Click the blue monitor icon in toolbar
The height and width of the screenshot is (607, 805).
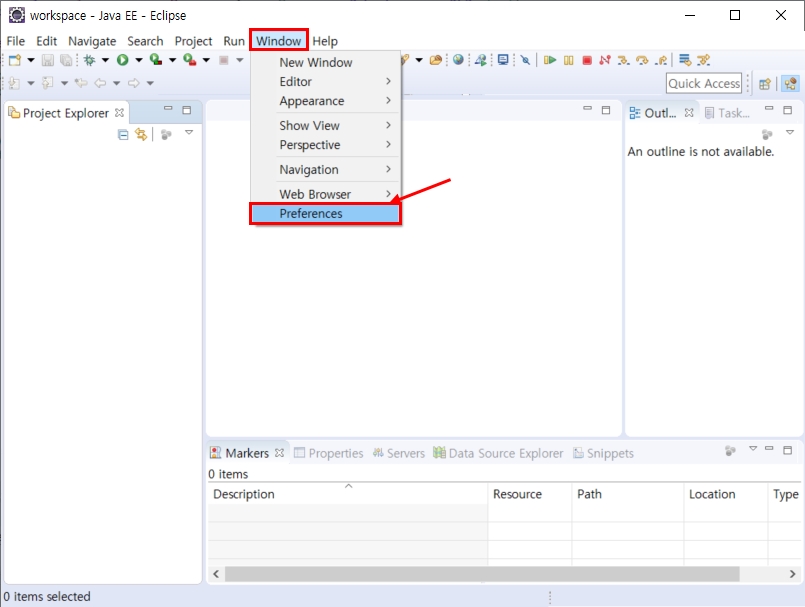[x=503, y=60]
